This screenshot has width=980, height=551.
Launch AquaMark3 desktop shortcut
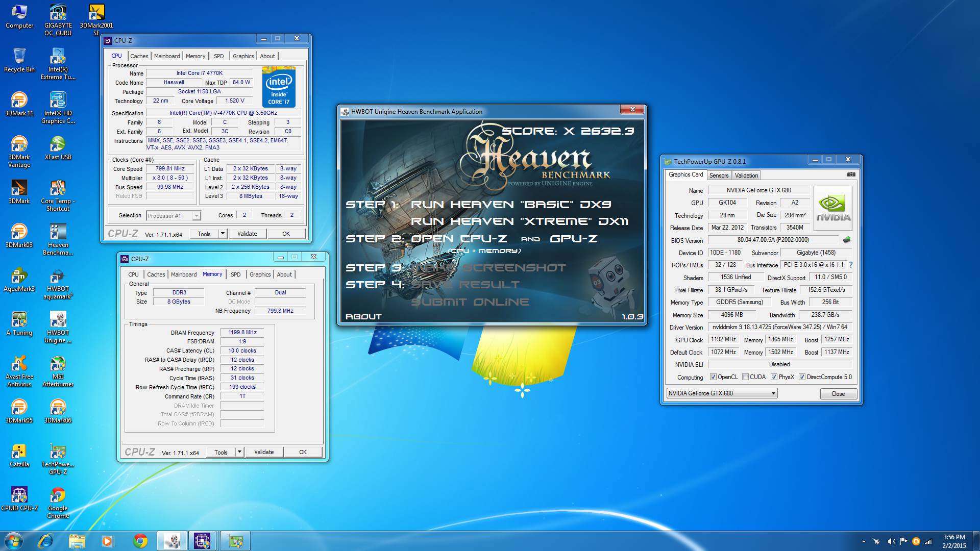pyautogui.click(x=19, y=280)
